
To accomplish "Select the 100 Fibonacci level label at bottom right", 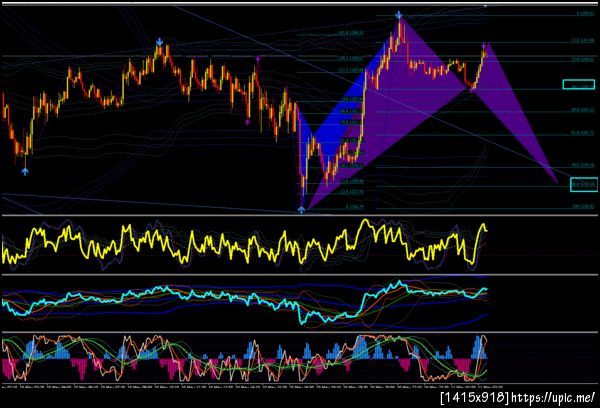I will tap(583, 207).
